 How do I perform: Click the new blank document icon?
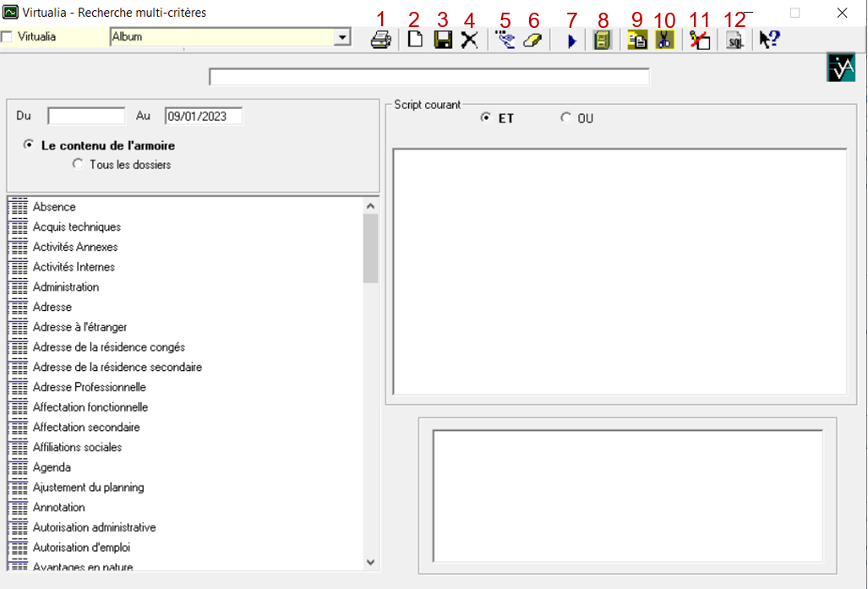click(415, 41)
